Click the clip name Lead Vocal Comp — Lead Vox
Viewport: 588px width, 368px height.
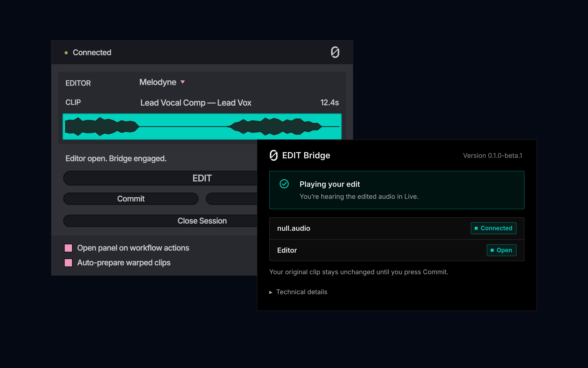pyautogui.click(x=196, y=103)
